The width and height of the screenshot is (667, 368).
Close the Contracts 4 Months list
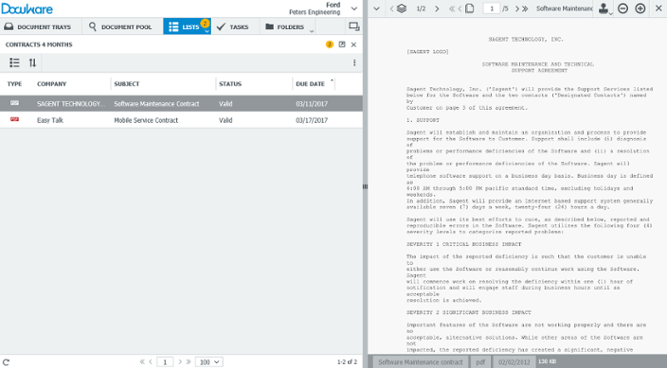(353, 44)
